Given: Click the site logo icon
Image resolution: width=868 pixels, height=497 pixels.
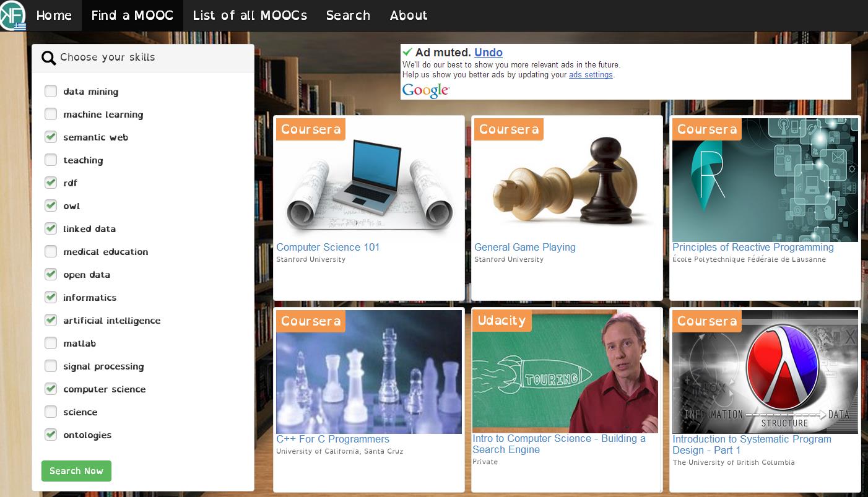Looking at the screenshot, I should [13, 15].
